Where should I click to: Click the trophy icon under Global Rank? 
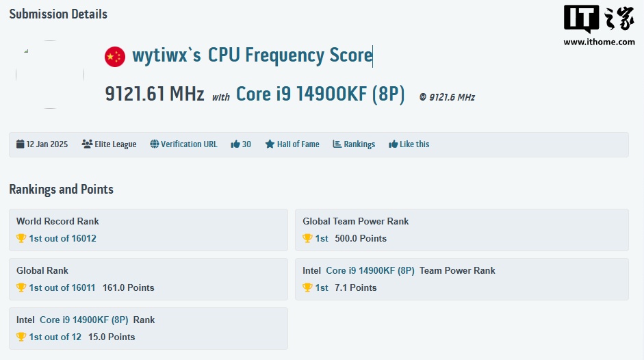[x=21, y=287]
